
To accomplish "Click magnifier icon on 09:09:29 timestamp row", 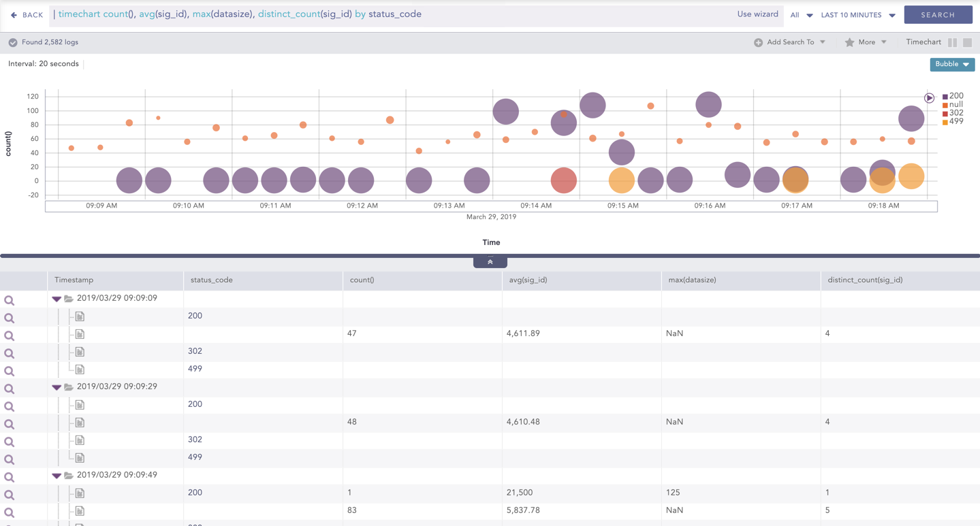I will [x=10, y=389].
